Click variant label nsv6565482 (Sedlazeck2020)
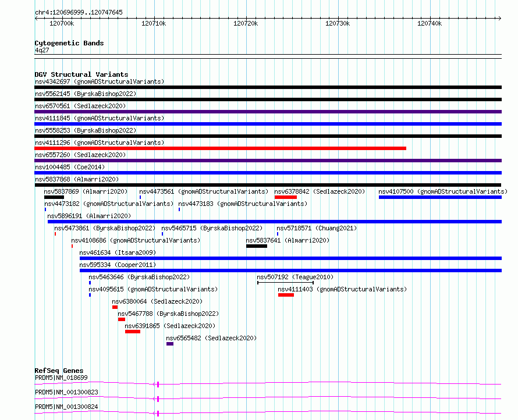 [211, 338]
